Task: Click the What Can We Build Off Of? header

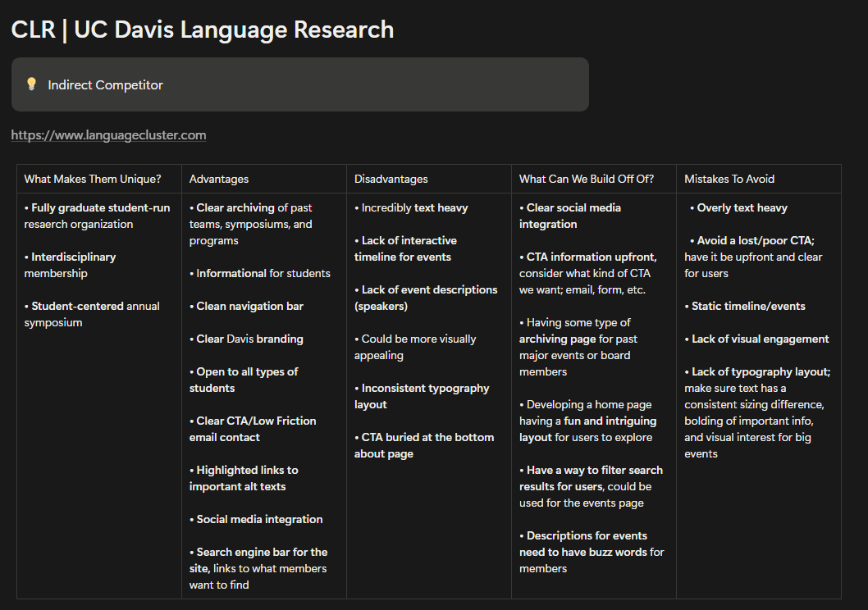Action: coord(587,179)
